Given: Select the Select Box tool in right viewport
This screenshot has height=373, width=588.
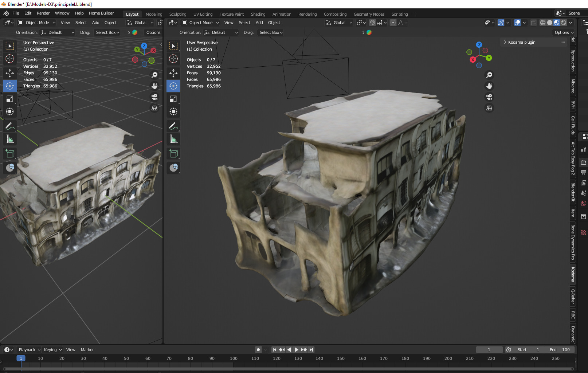Looking at the screenshot, I should pyautogui.click(x=173, y=46).
